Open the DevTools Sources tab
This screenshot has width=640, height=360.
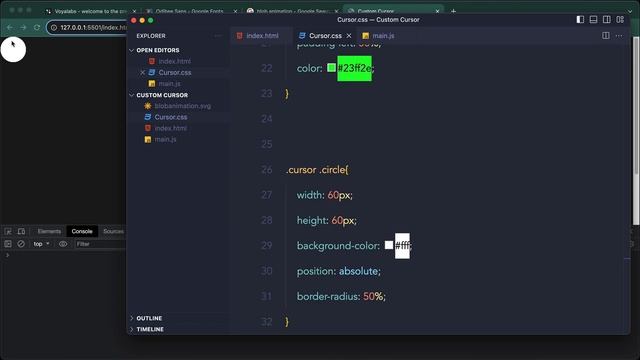click(113, 231)
